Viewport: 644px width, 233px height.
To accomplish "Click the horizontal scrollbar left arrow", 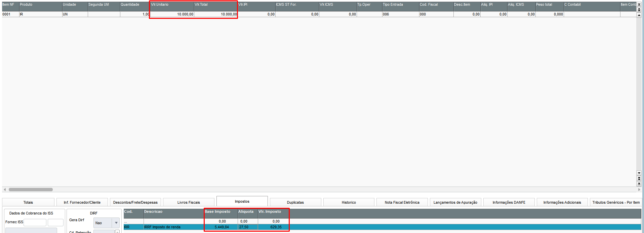I will [x=4, y=190].
